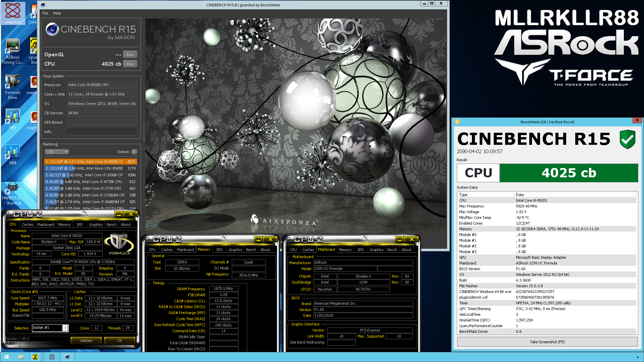The width and height of the screenshot is (644, 362).
Task: Minimize the CPU-Z Mainboard window
Action: (399, 239)
